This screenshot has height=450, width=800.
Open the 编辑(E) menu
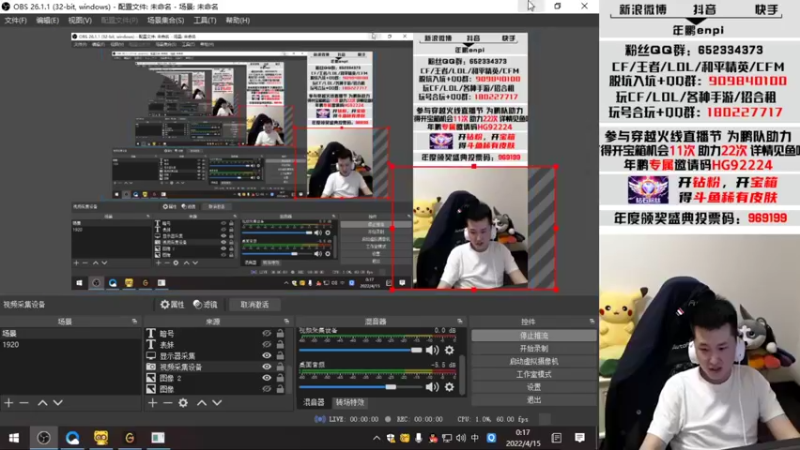47,20
